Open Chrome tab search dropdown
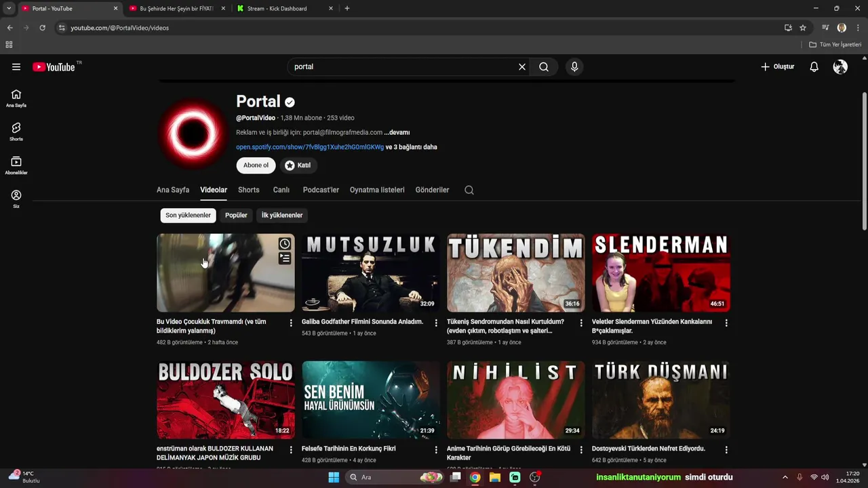 [x=9, y=8]
